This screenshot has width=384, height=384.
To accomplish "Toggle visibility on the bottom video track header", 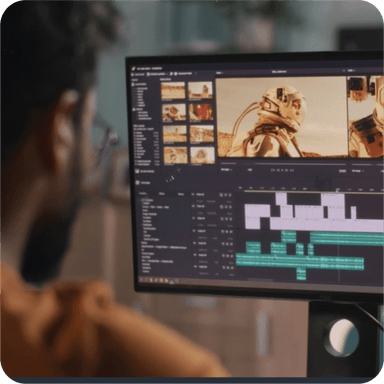I will (x=226, y=219).
